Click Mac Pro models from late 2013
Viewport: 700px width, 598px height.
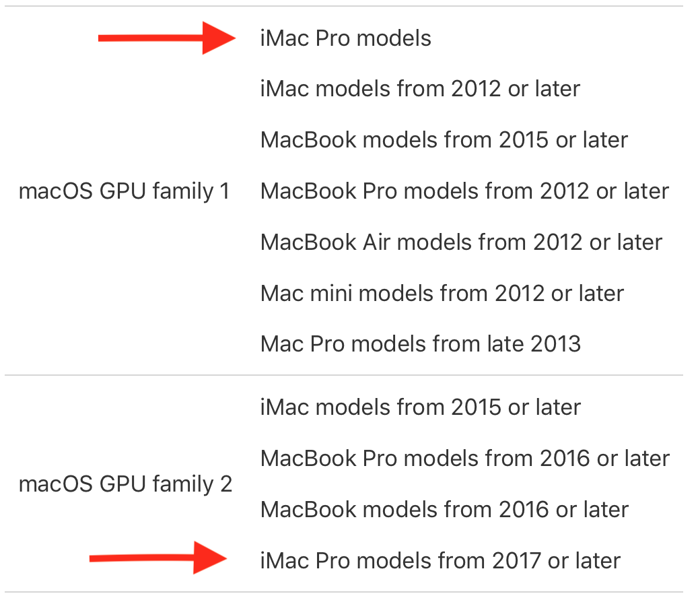pos(421,344)
